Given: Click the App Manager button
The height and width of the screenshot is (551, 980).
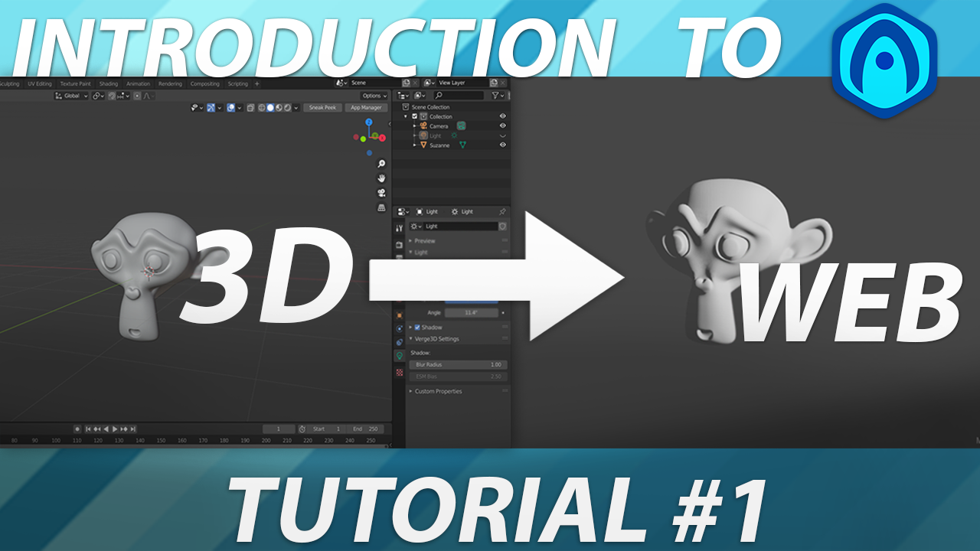Looking at the screenshot, I should (x=366, y=108).
